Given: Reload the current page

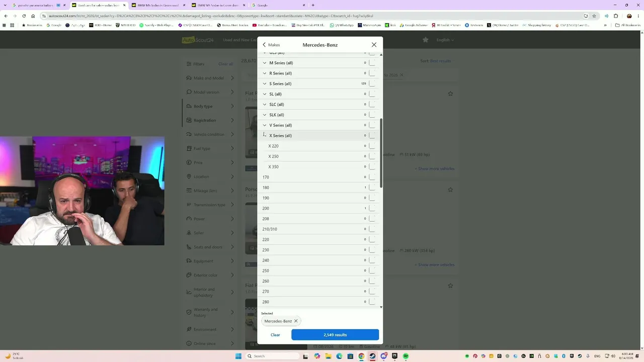Looking at the screenshot, I should (x=24, y=16).
